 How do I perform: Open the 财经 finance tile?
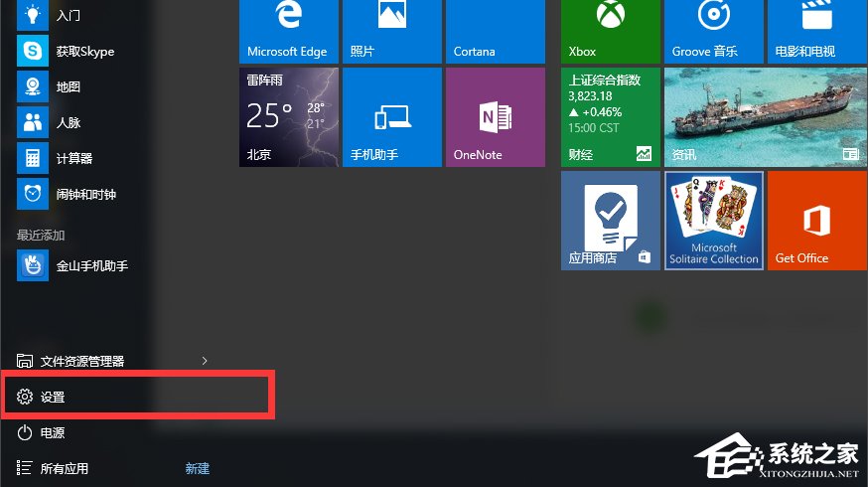tap(611, 117)
